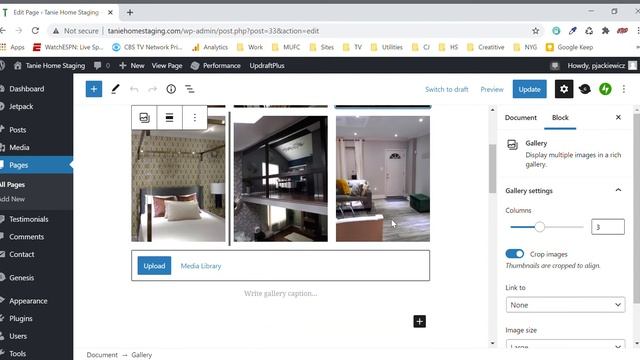
Task: Switch to the Block tab
Action: point(560,118)
